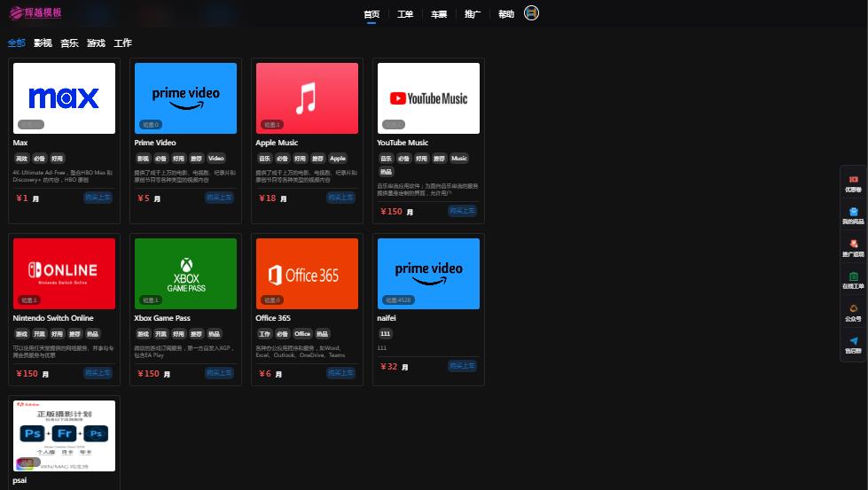Filter products by the 游戏 category
868x490 pixels.
click(x=96, y=43)
